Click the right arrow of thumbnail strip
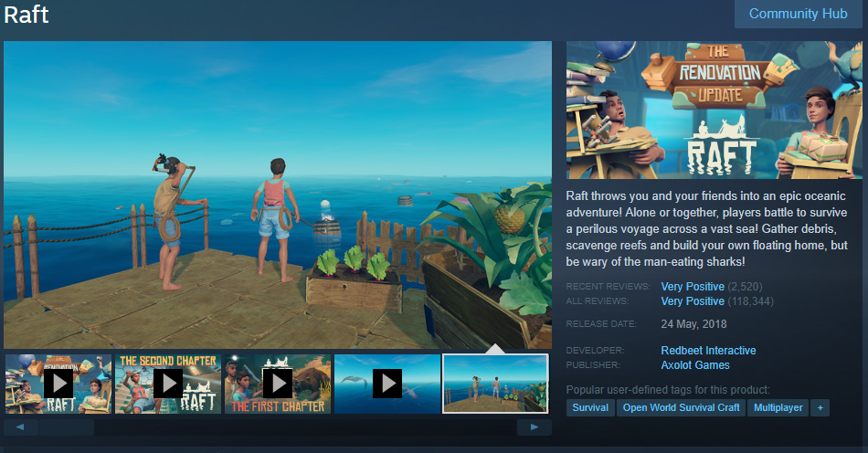 (x=535, y=427)
